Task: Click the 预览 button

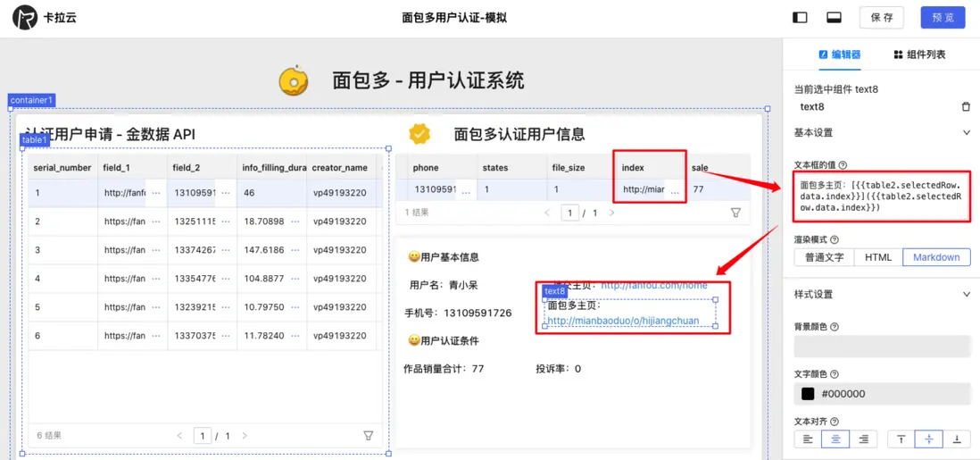Action: pos(943,18)
